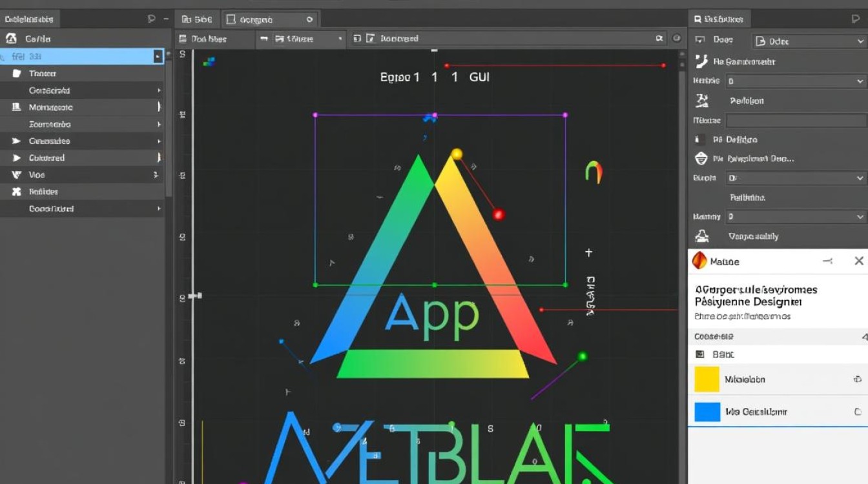
Task: Toggle the small square checkbox left of 'Bant'
Action: 699,354
